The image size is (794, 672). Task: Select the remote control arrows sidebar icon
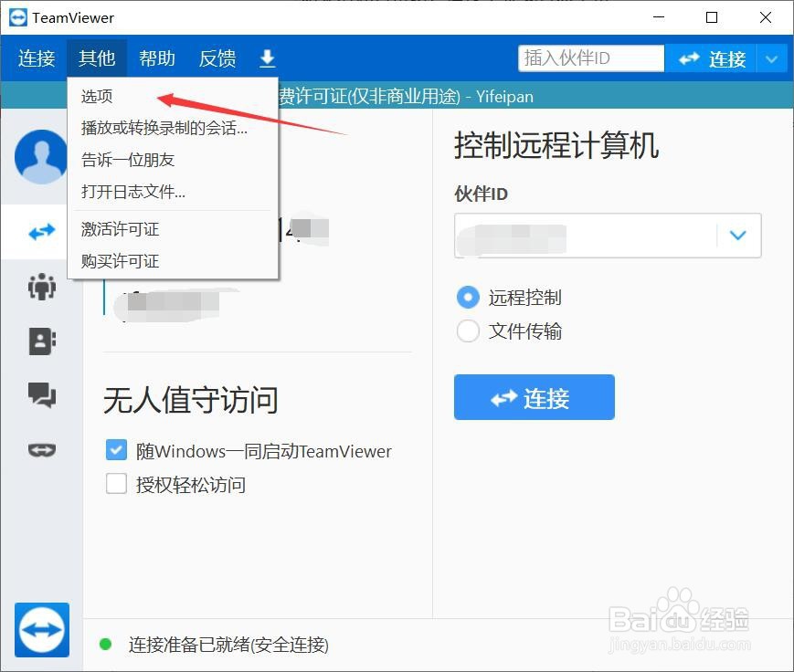(42, 232)
